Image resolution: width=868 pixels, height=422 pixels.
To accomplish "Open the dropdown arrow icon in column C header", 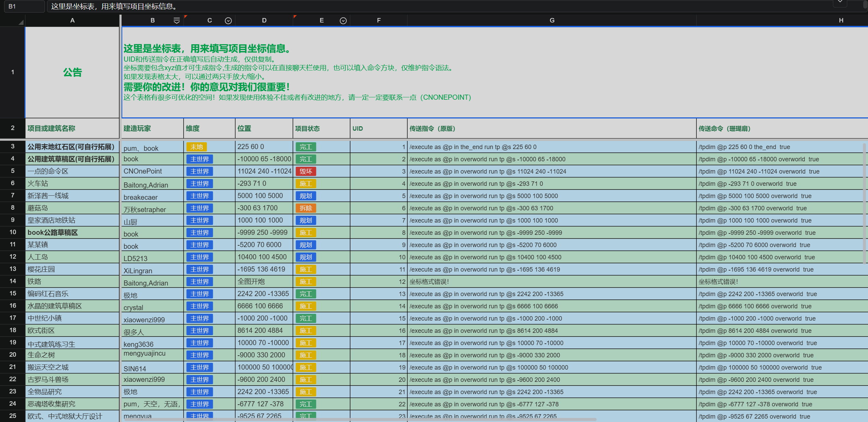I will (228, 21).
